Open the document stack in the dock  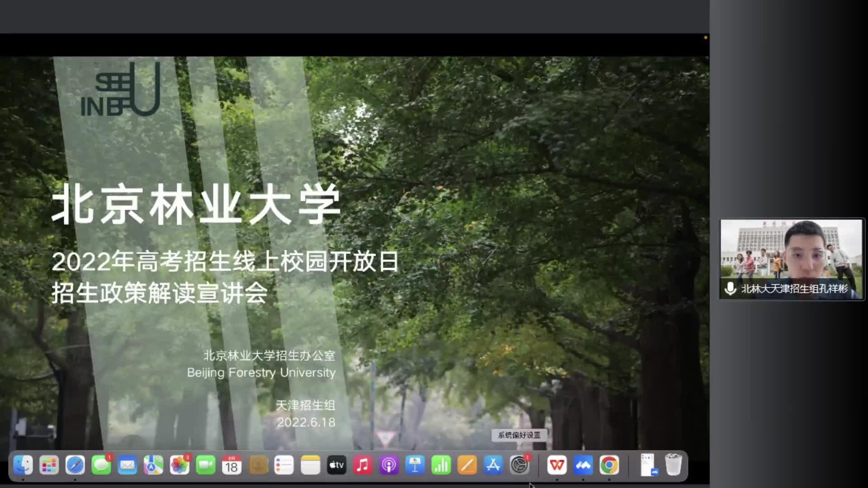pos(648,465)
